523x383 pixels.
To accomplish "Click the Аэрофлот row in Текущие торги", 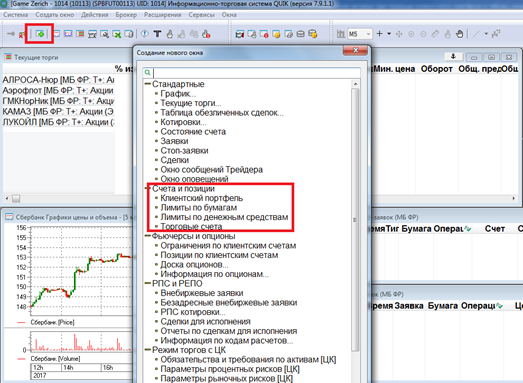I will coord(58,90).
